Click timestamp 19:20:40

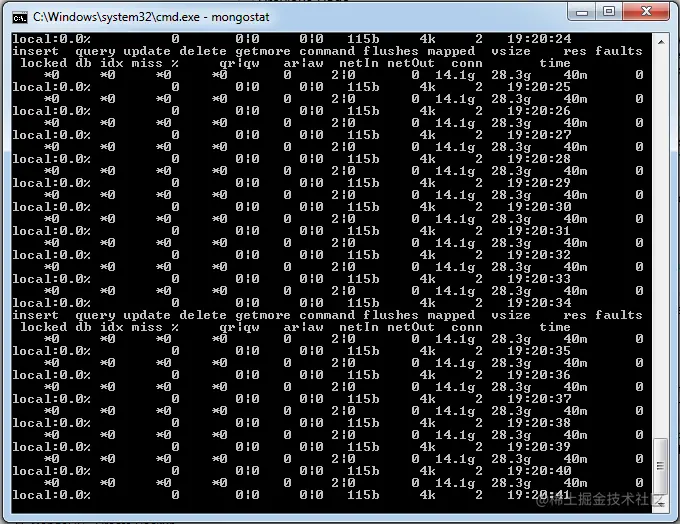click(x=539, y=471)
